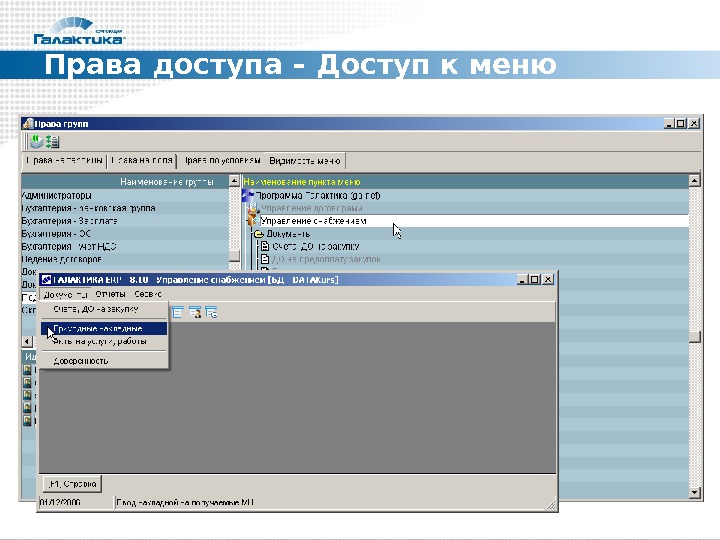
Task: Click the Наименование группы column header
Action: pos(125,182)
